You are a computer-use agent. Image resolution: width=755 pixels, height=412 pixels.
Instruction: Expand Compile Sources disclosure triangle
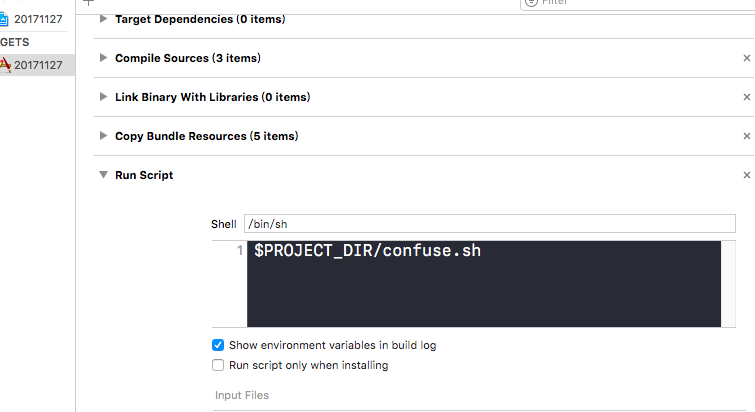103,58
